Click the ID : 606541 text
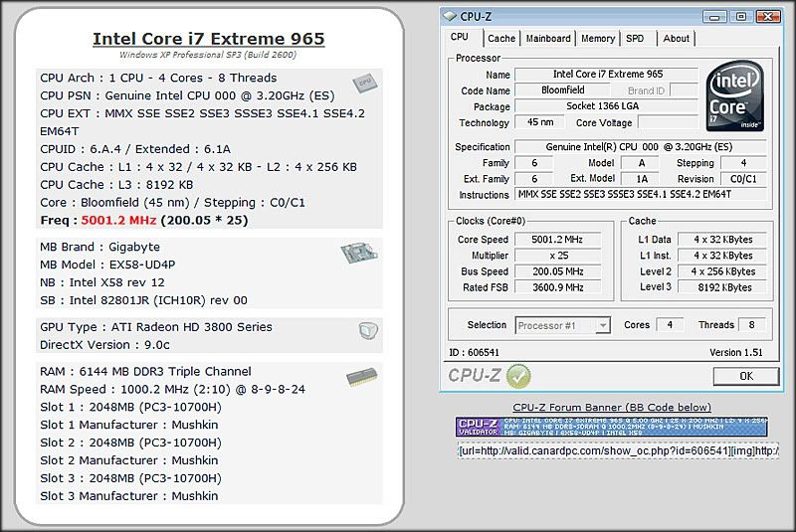This screenshot has width=796, height=532. click(474, 352)
